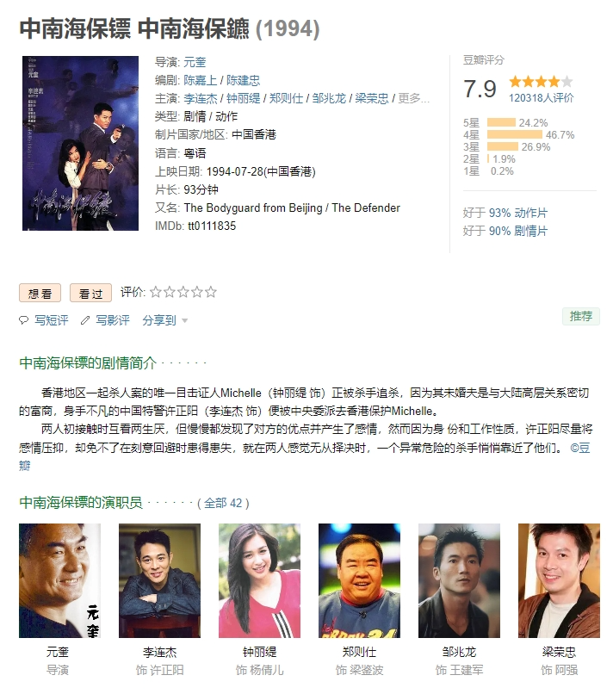Viewport: 613px width, 700px height.
Task: Expand the cast list with 更多...
Action: coord(413,98)
